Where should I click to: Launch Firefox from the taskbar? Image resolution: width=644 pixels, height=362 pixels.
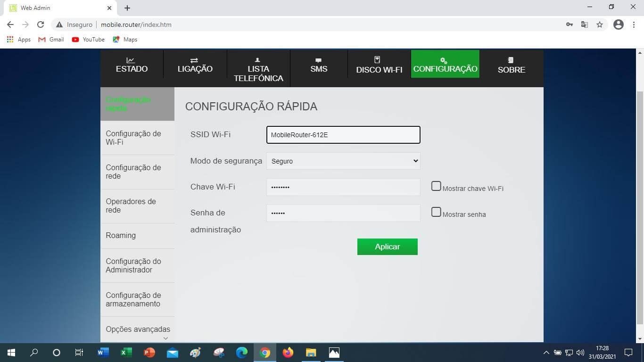288,353
